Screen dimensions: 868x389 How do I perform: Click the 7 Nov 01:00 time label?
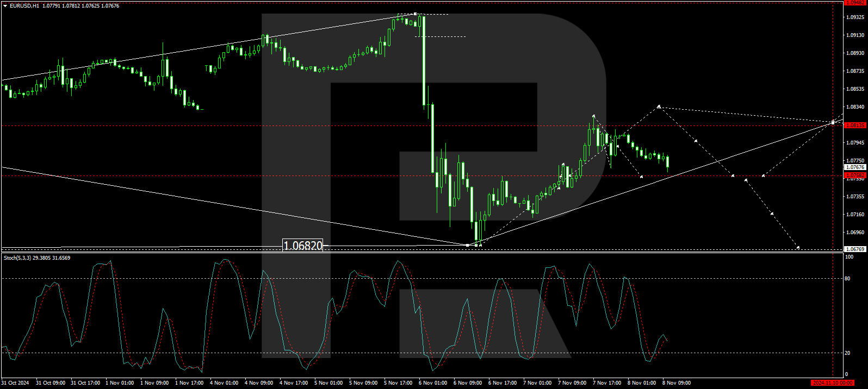click(x=537, y=383)
